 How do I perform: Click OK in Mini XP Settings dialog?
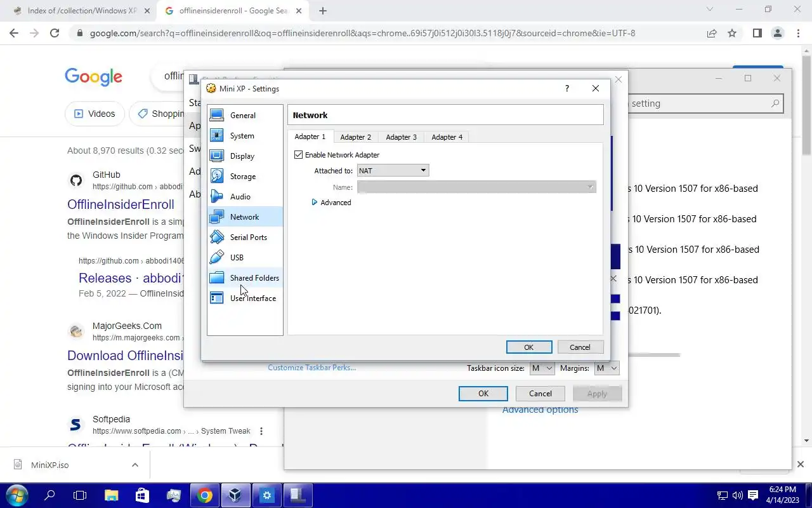pos(528,347)
